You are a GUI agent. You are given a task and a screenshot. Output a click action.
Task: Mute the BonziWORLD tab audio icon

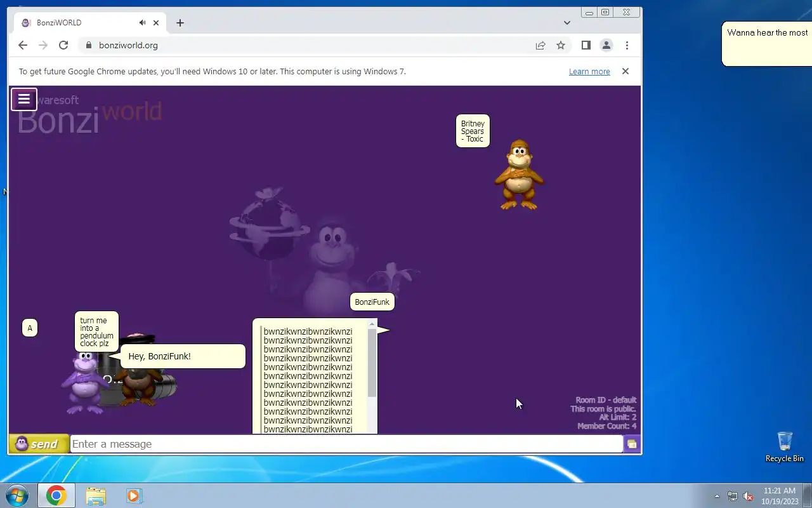click(x=143, y=23)
